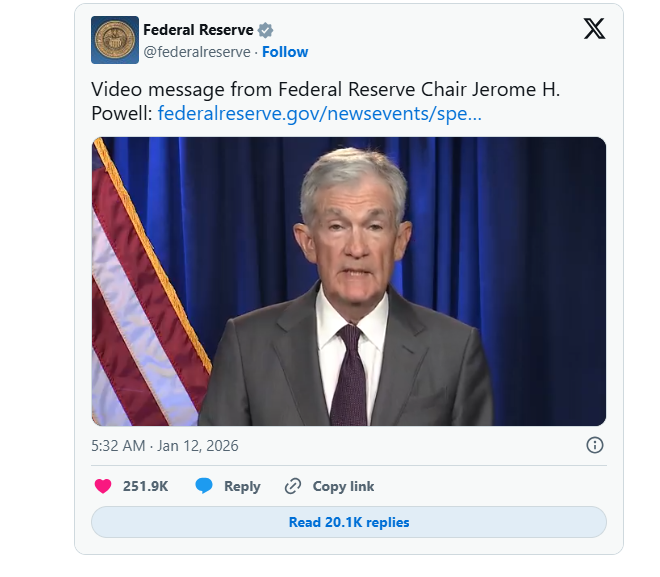This screenshot has height=577, width=660.
Task: Click the chain icon beside Copy link
Action: coord(293,486)
